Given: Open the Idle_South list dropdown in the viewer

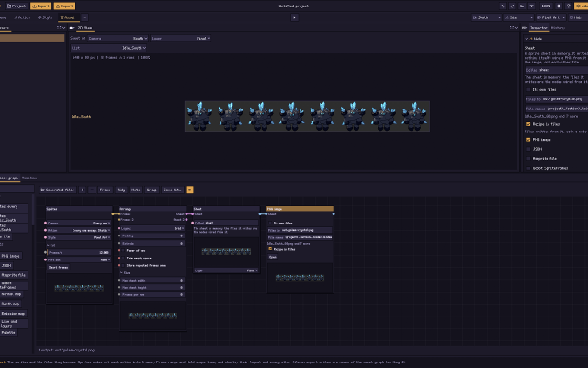Looking at the screenshot, I should pyautogui.click(x=108, y=48).
